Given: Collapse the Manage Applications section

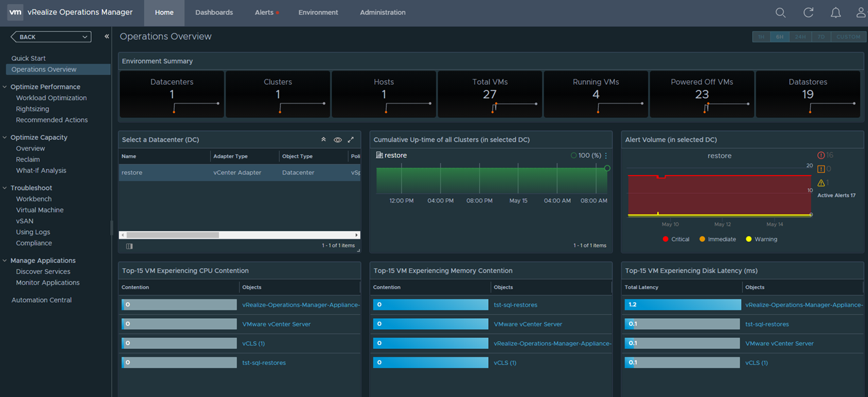Looking at the screenshot, I should tap(5, 260).
